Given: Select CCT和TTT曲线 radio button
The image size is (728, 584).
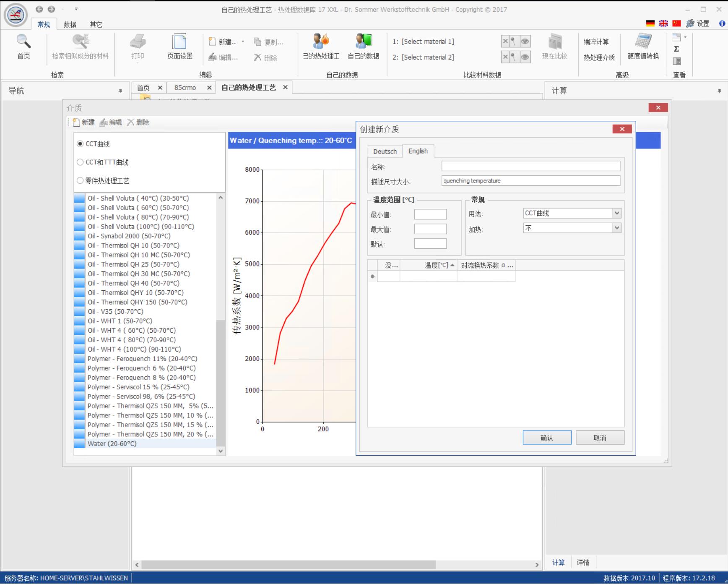Looking at the screenshot, I should point(80,162).
